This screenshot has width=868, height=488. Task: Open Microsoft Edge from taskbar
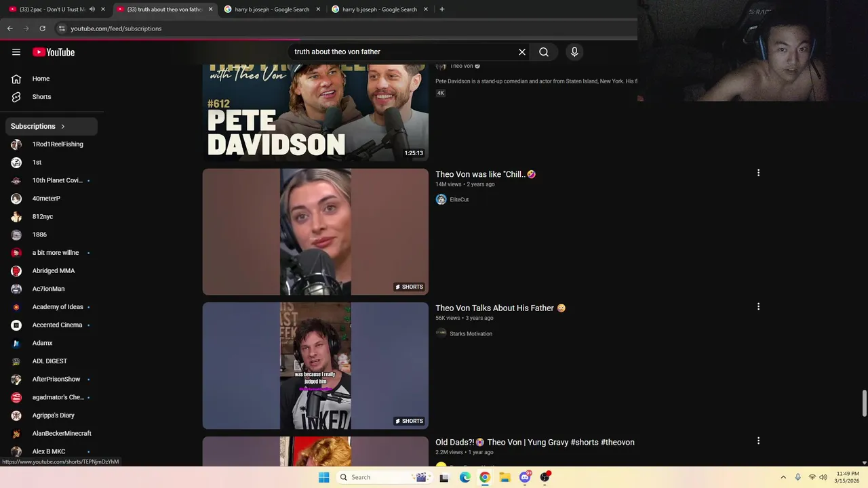coord(465,477)
